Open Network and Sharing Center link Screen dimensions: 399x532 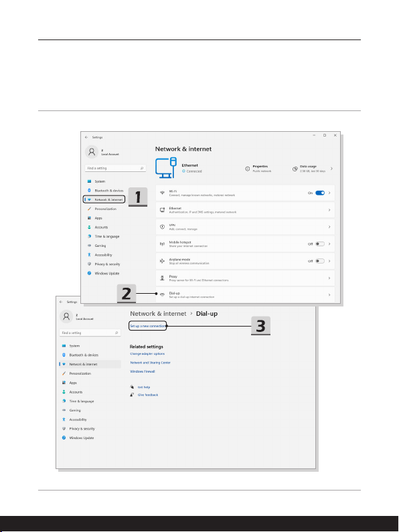[x=151, y=363]
